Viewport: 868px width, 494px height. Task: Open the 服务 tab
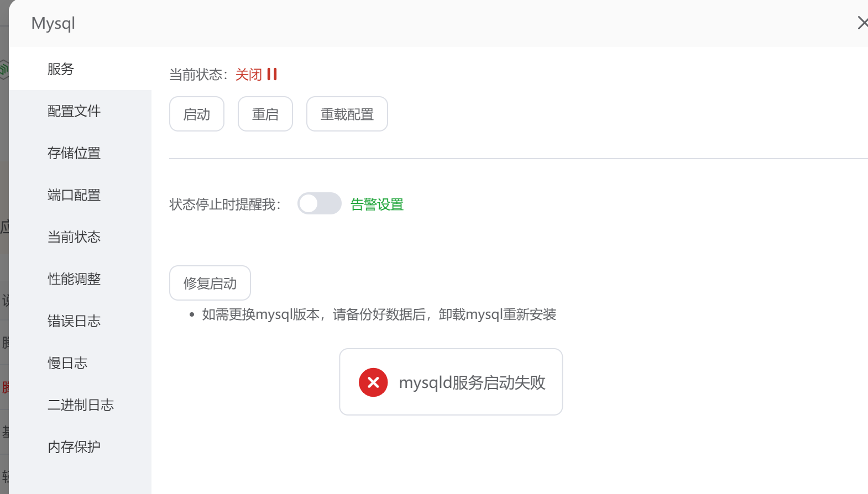tap(80, 69)
